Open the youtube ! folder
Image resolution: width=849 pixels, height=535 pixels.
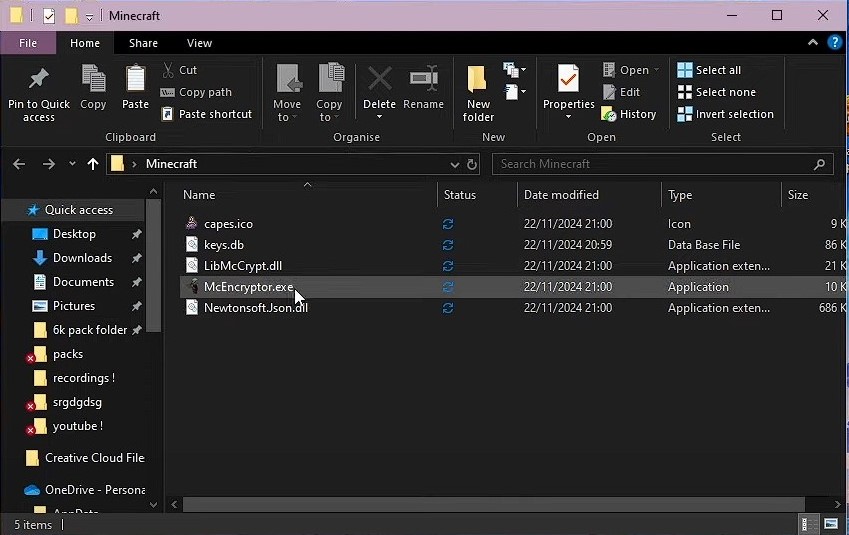click(x=77, y=426)
